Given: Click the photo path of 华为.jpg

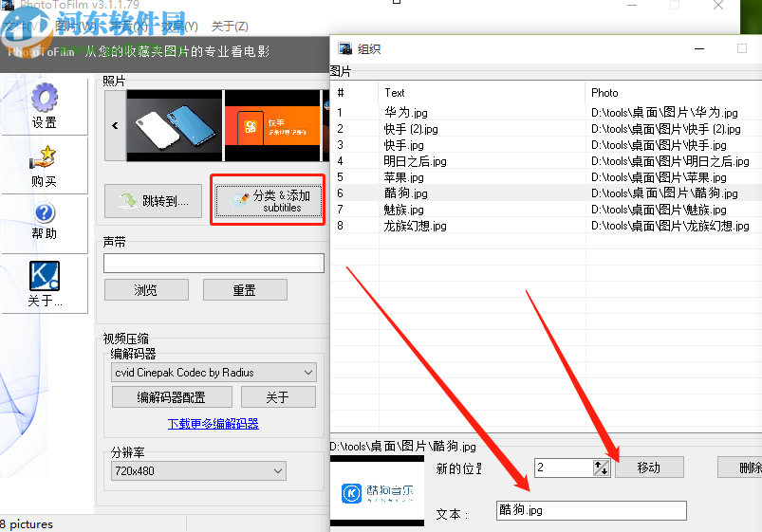Looking at the screenshot, I should pos(664,113).
